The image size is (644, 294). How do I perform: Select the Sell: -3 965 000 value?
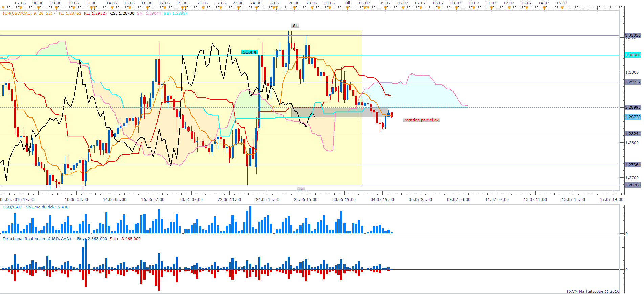[x=125, y=239]
